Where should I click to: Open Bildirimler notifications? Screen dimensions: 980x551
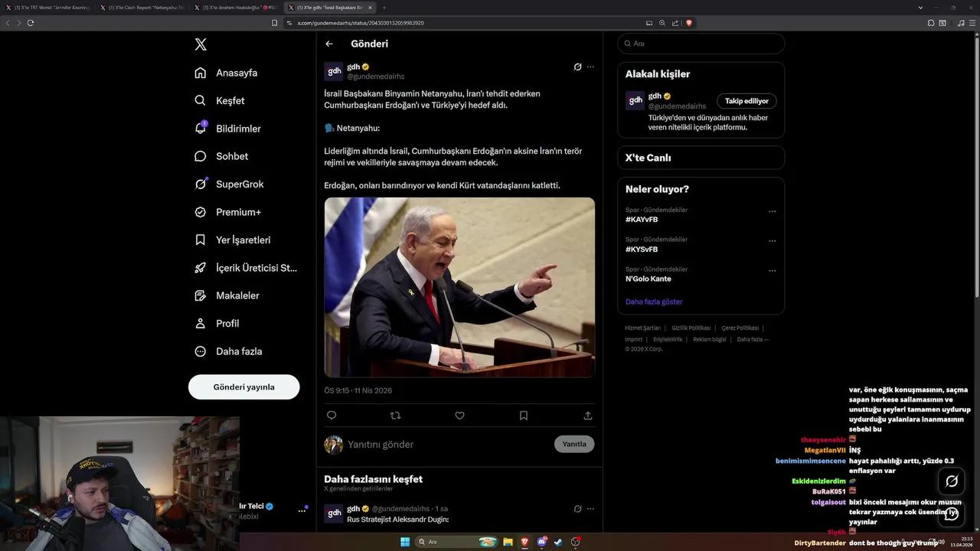227,129
